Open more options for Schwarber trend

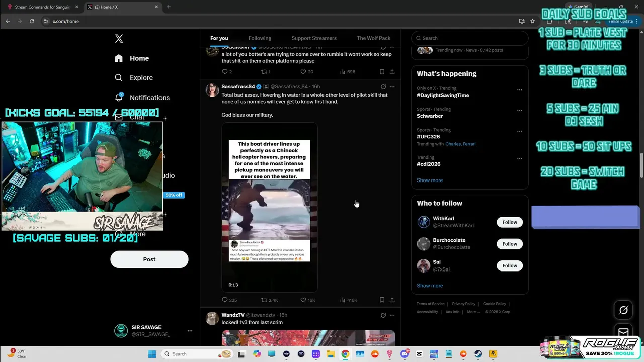520,111
